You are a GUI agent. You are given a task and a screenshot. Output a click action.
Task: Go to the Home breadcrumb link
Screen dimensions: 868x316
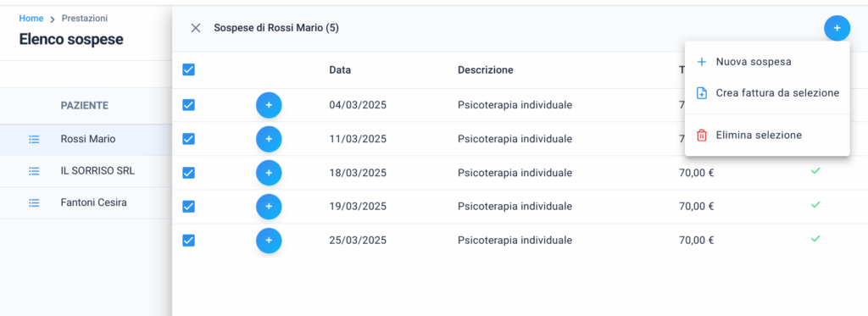31,19
